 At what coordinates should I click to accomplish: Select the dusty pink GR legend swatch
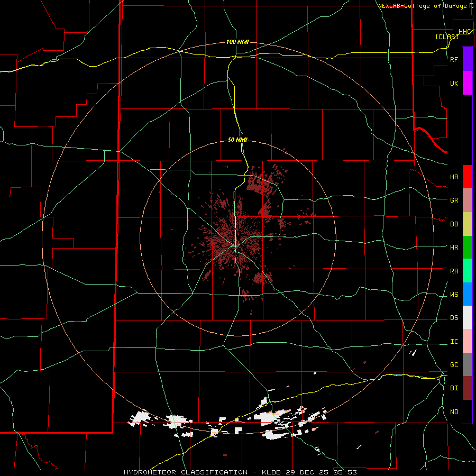[x=467, y=200]
